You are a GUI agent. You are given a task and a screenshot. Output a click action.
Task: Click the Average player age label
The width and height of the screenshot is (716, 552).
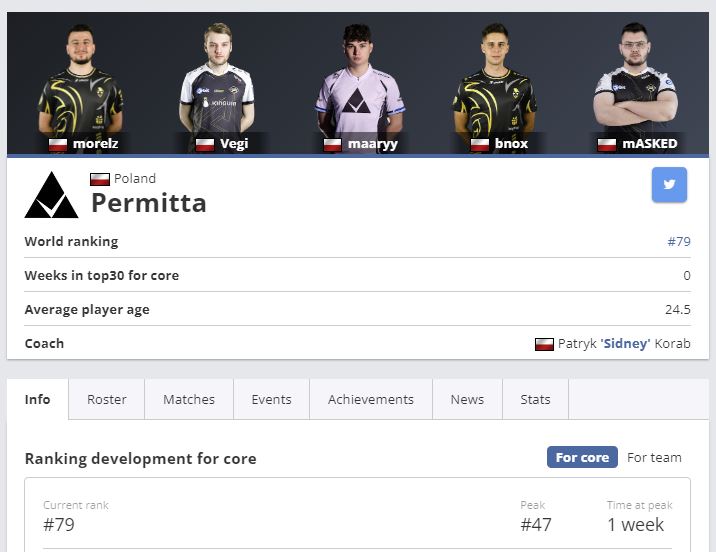(x=87, y=310)
